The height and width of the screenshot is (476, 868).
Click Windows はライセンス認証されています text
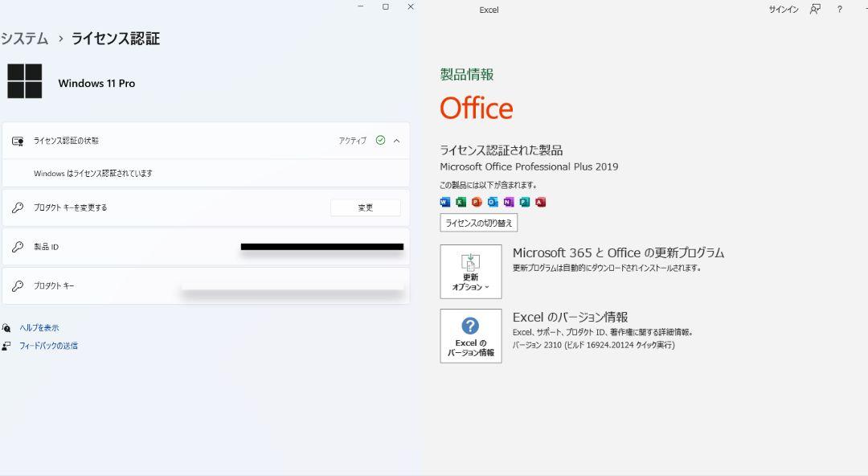(93, 174)
